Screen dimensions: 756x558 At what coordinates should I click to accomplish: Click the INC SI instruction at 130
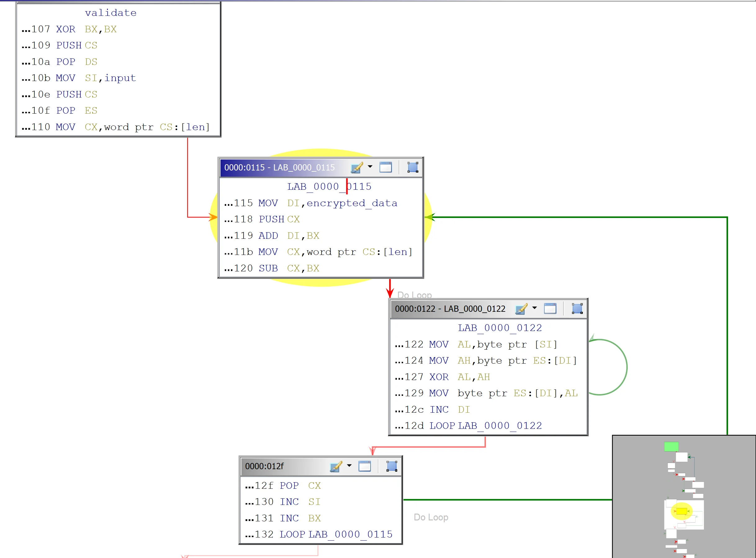click(283, 501)
